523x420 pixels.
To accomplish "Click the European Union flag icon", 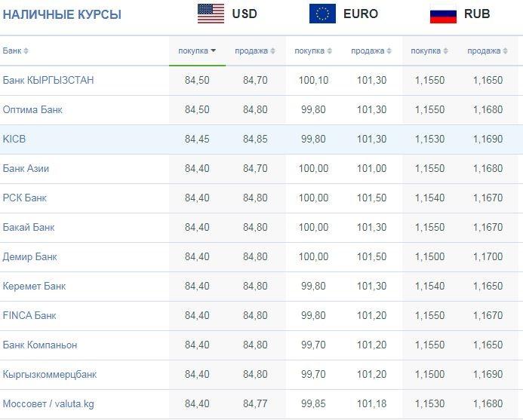I will 322,14.
